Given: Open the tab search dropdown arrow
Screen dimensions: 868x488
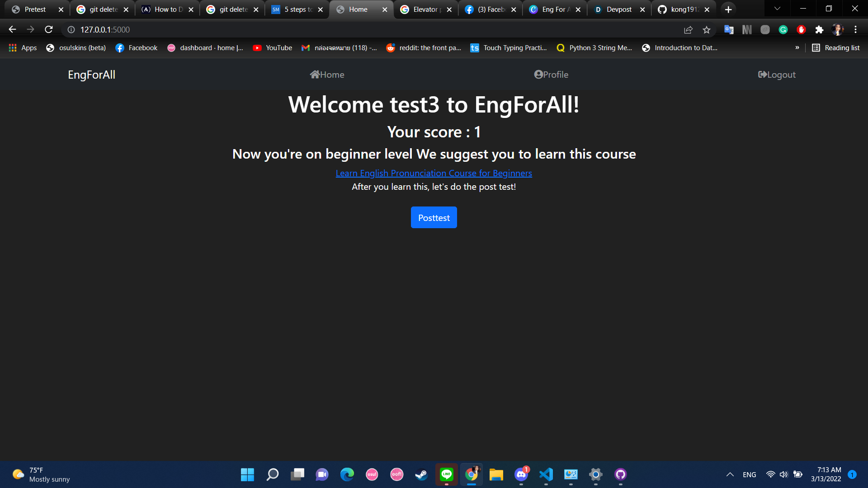Looking at the screenshot, I should point(777,9).
